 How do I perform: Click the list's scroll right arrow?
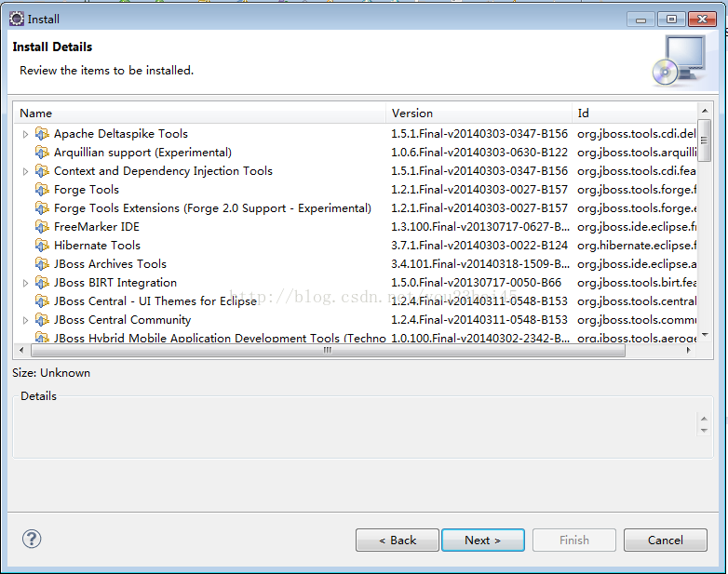(x=689, y=351)
